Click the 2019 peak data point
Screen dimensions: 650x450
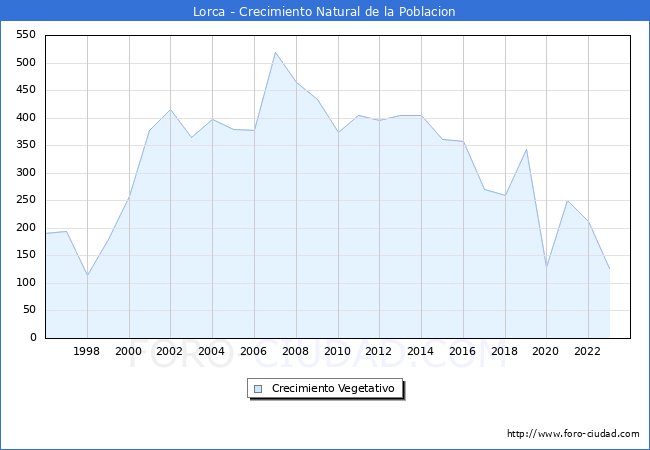(x=526, y=149)
